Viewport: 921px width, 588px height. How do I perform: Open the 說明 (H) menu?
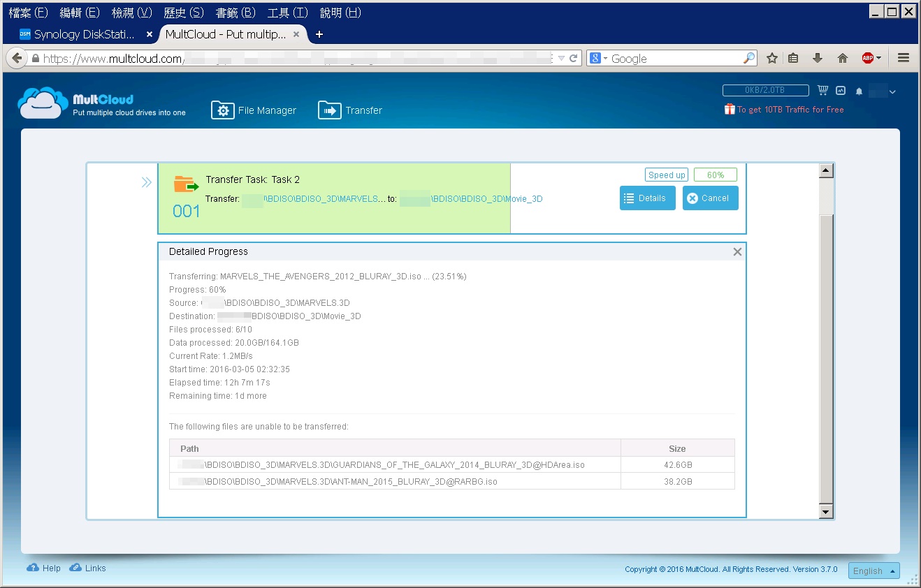[340, 13]
